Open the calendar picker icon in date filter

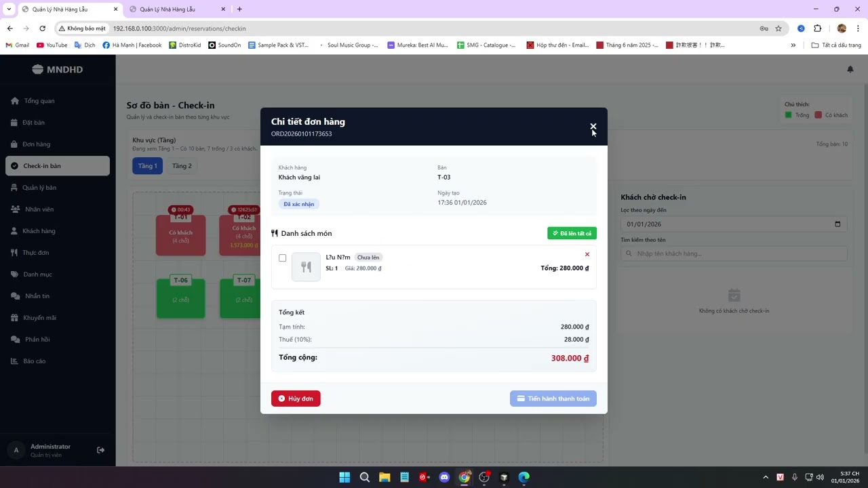point(837,224)
